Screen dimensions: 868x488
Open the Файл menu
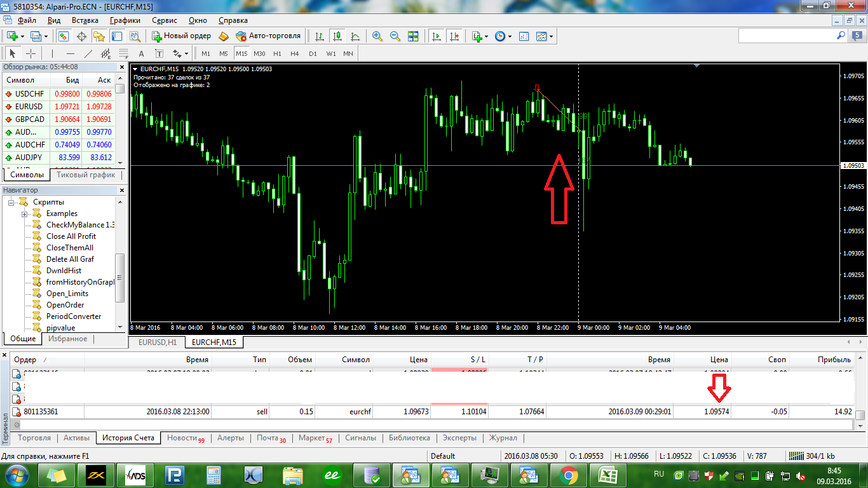pyautogui.click(x=27, y=20)
